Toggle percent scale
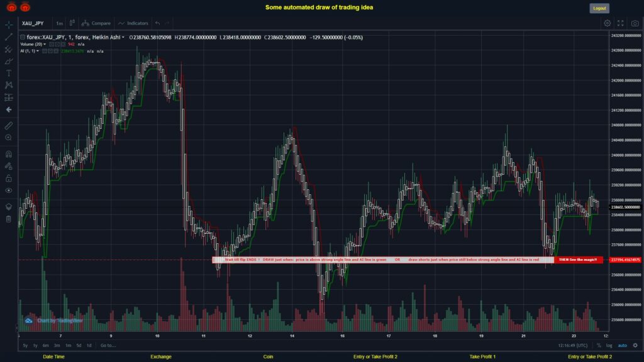 [599, 346]
